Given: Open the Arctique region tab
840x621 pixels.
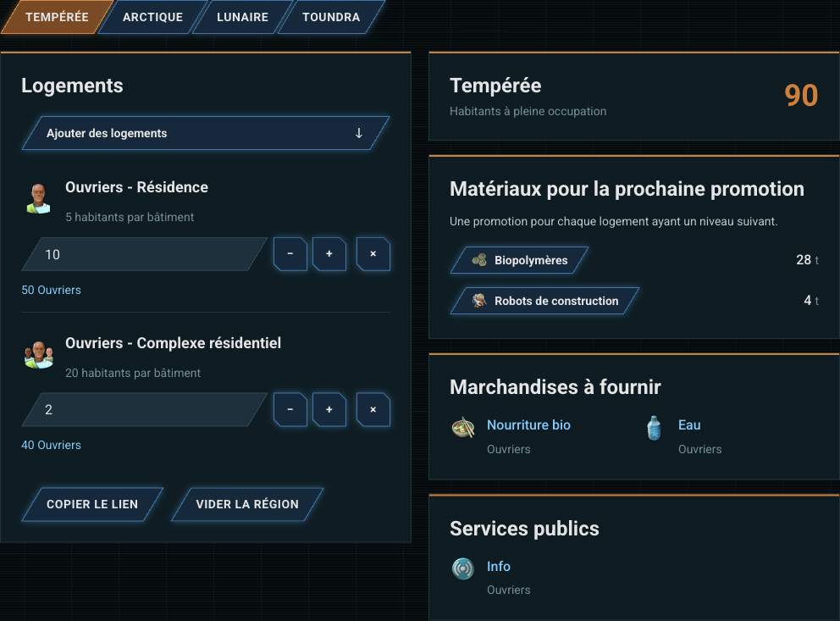Looking at the screenshot, I should [x=152, y=17].
